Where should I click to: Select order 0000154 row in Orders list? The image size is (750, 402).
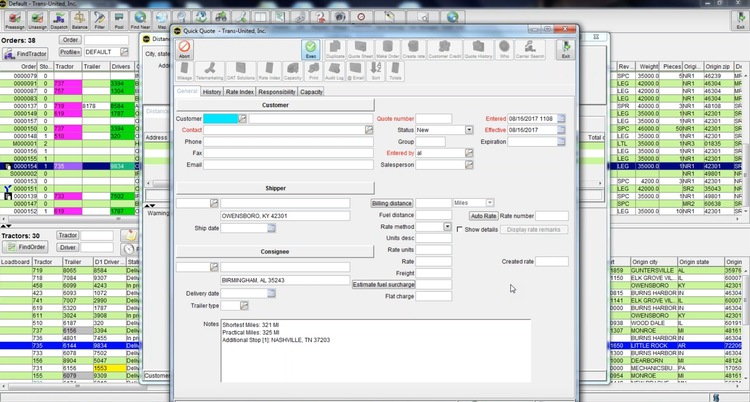[69, 166]
